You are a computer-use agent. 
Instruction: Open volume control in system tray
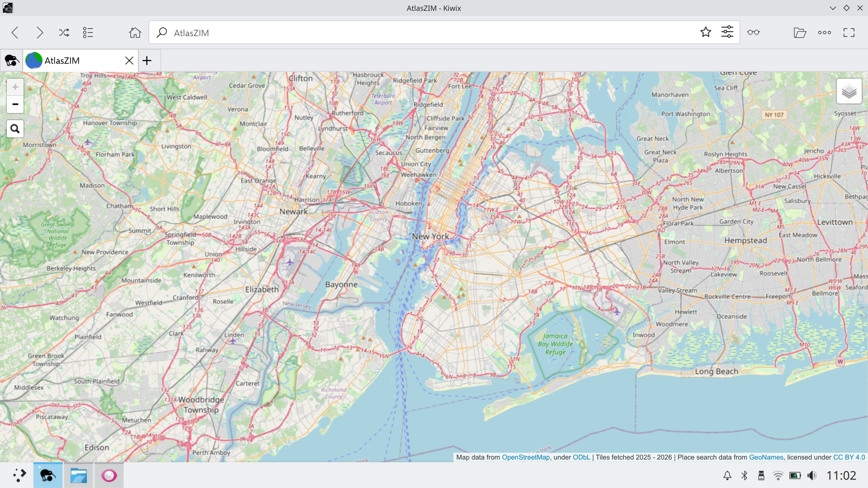tap(812, 475)
